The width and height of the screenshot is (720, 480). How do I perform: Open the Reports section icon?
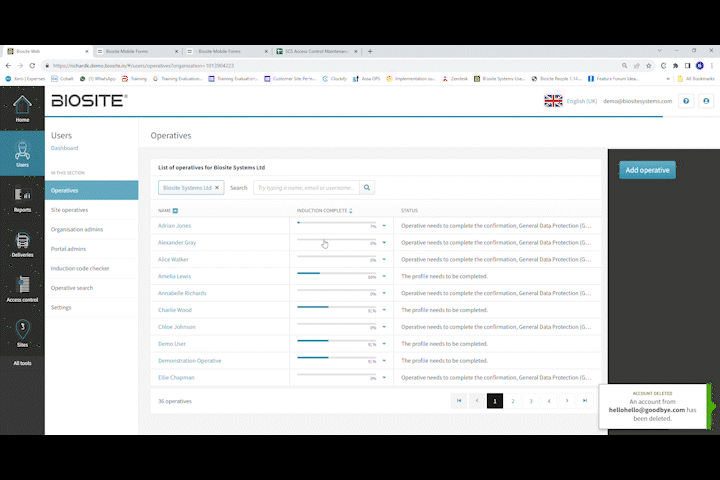coord(22,199)
